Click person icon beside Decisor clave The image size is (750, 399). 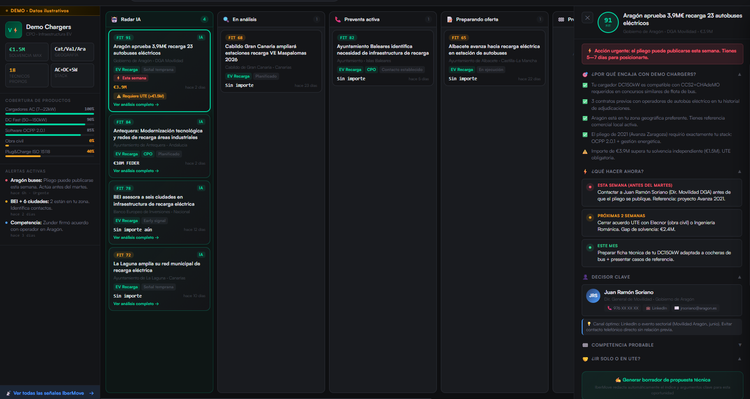585,277
